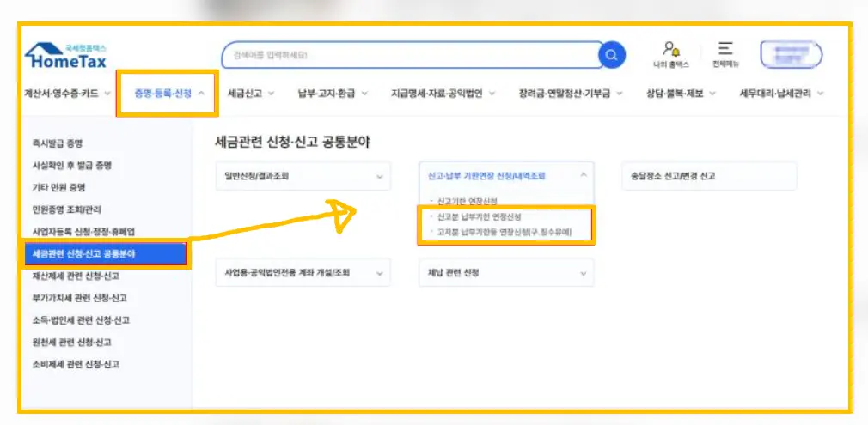The height and width of the screenshot is (425, 868).
Task: Focus the search keyword input field
Action: coord(410,55)
